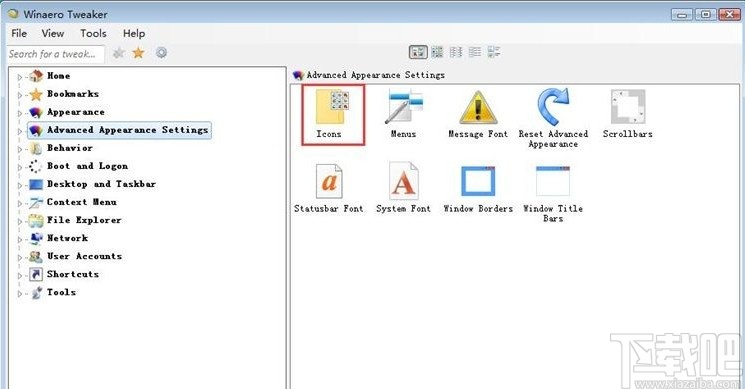Click the Home house icon in tree
This screenshot has height=389, width=745.
click(36, 76)
